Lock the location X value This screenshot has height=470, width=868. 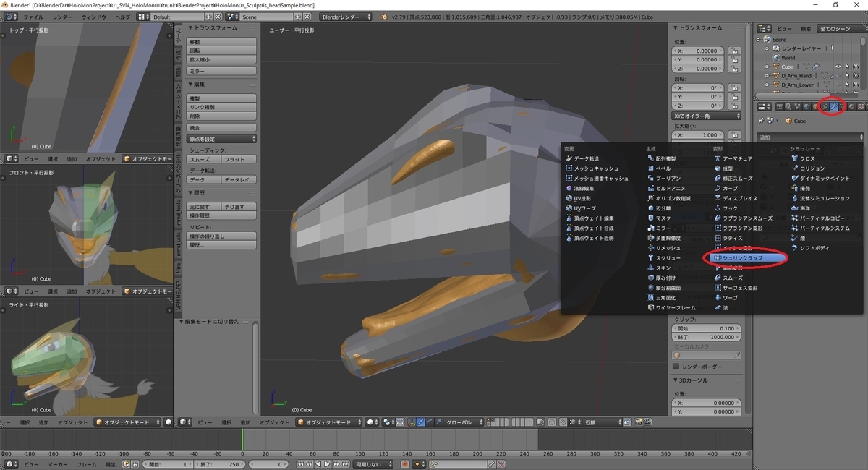coord(733,51)
